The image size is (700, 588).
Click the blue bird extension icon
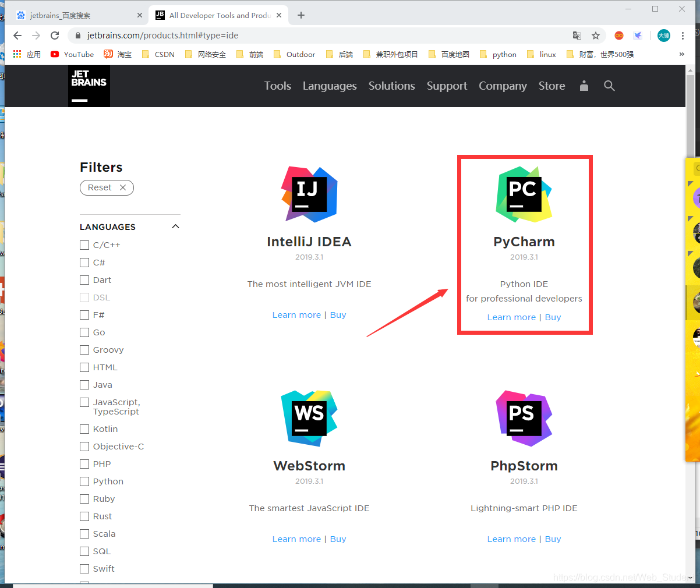(x=638, y=36)
